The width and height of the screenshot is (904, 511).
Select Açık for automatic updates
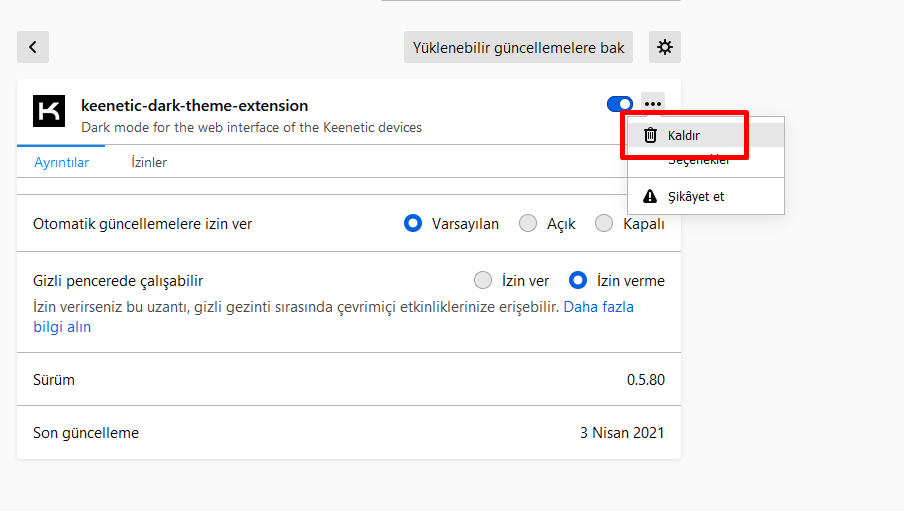(528, 223)
